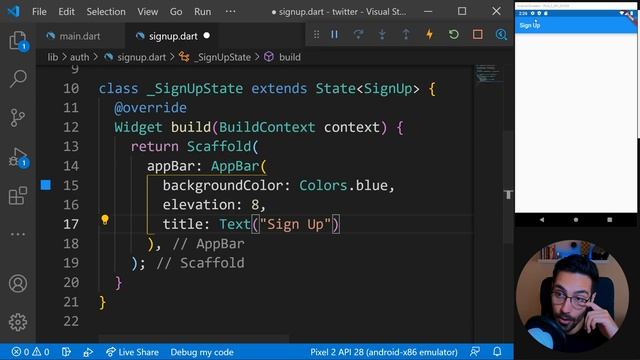The image size is (640, 360).
Task: Open the Explorer view in activity bar
Action: (18, 40)
